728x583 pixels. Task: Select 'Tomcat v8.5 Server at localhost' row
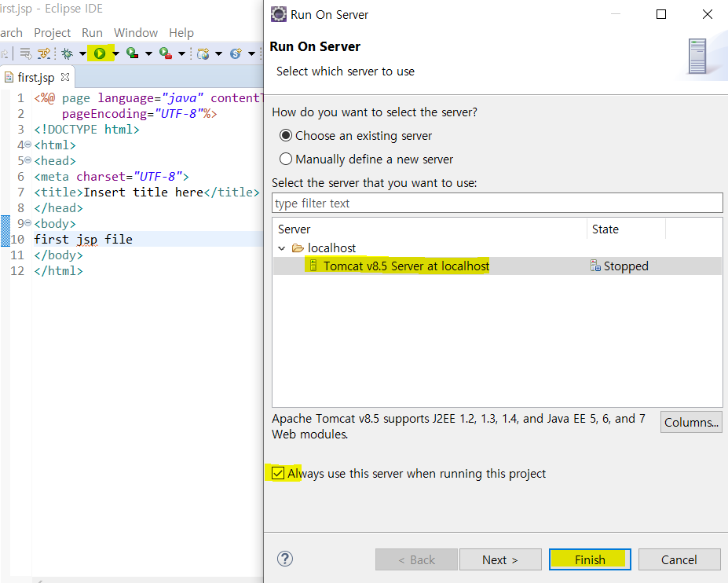point(497,266)
